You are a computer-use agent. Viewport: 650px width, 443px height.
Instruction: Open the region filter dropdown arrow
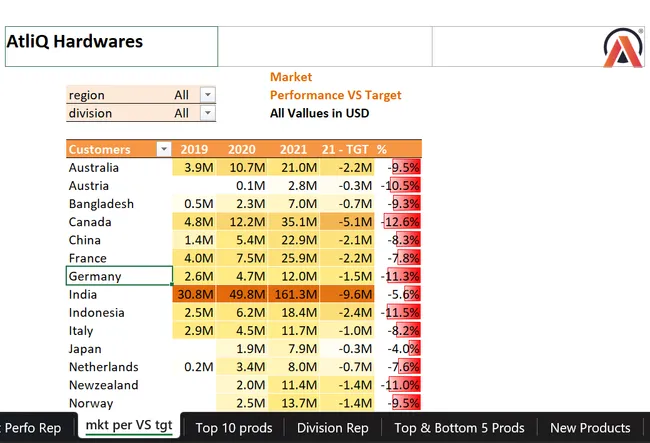coord(208,95)
